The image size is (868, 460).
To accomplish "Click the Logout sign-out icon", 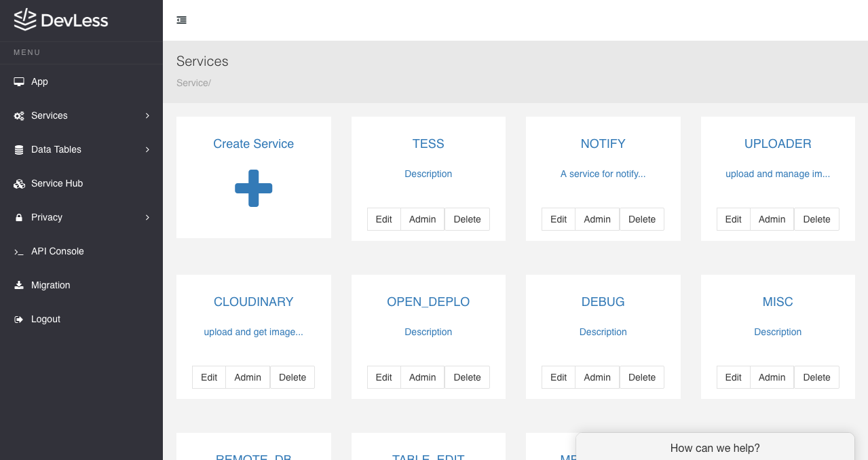I will [x=19, y=319].
